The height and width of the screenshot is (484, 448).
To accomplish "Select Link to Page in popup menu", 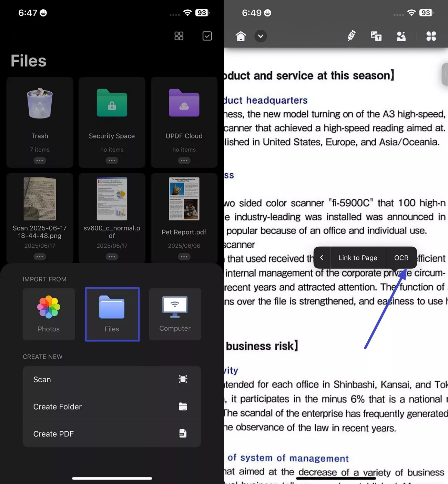I will [358, 258].
